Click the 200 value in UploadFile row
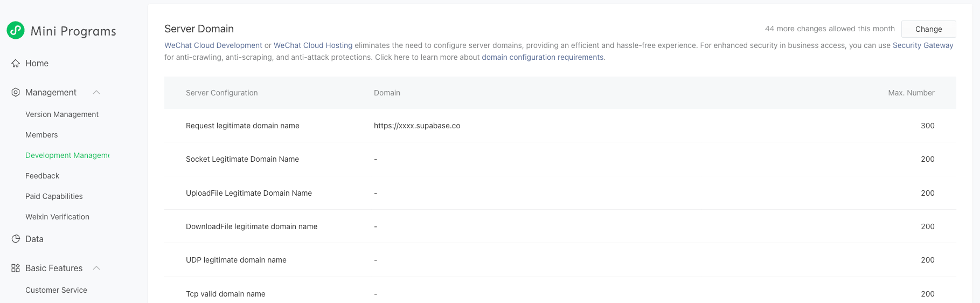980x303 pixels. point(928,193)
